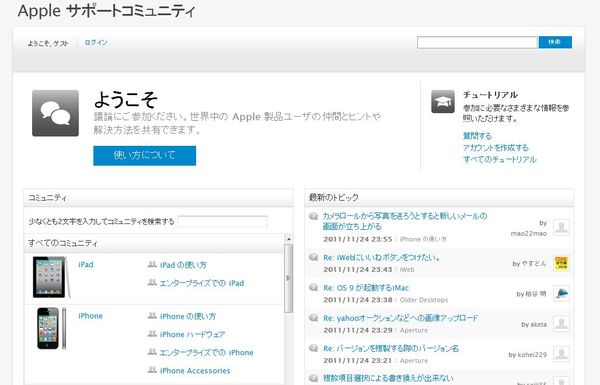Open the Re: yahooオークション画像アップロード topic
The width and height of the screenshot is (600, 385).
click(x=401, y=318)
